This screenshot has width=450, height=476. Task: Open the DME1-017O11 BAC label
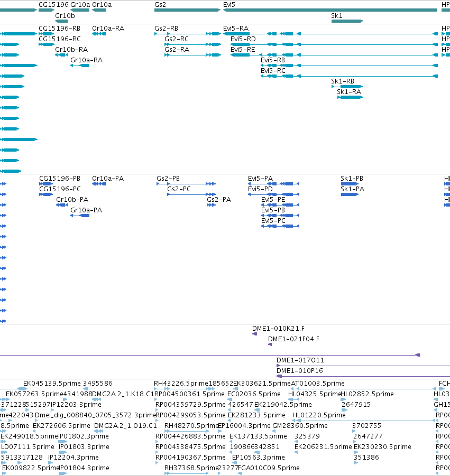coord(300,360)
